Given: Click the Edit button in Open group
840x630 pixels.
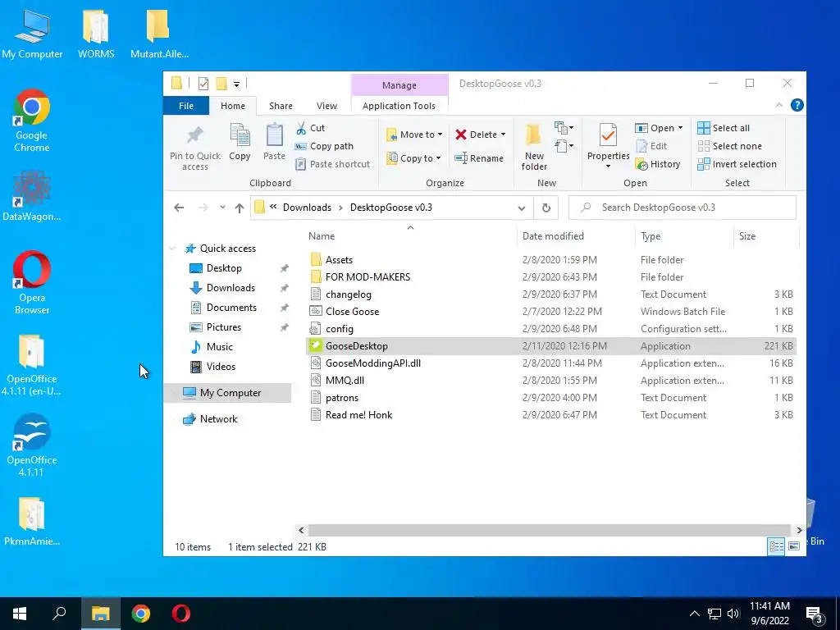Looking at the screenshot, I should pyautogui.click(x=651, y=146).
